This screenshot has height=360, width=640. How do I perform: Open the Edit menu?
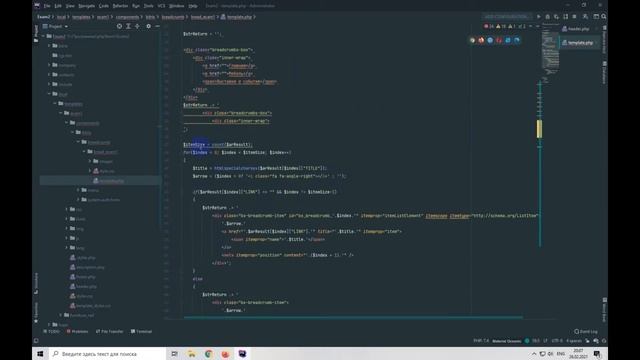(x=58, y=6)
